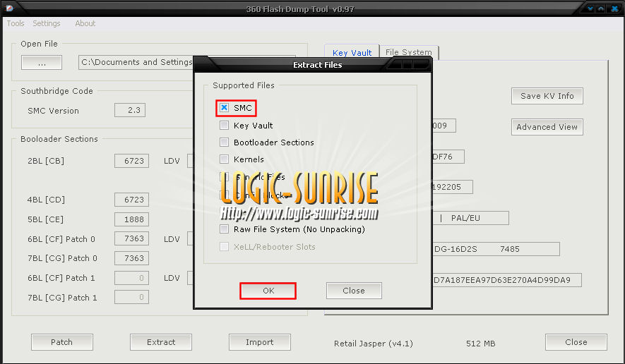Click the field ending DF76
This screenshot has width=625, height=364.
pyautogui.click(x=448, y=157)
